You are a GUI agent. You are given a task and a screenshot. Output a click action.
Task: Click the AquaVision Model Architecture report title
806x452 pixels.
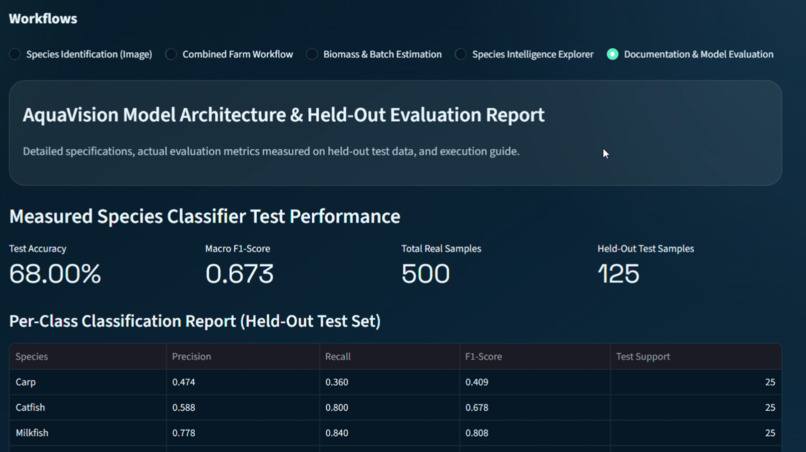tap(283, 115)
